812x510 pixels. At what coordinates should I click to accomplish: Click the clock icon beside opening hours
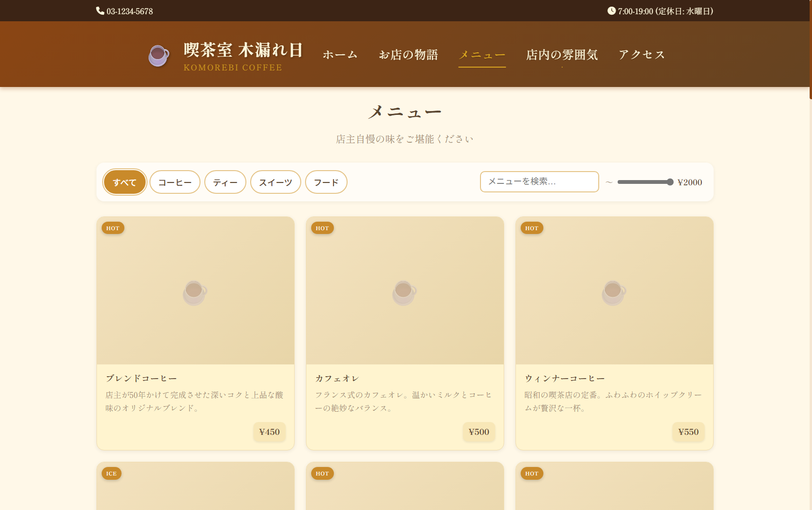[x=611, y=11]
